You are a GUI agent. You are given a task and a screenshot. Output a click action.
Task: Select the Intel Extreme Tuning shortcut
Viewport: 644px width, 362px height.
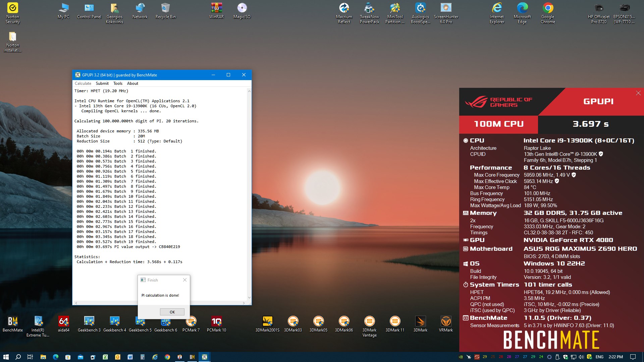tap(38, 326)
